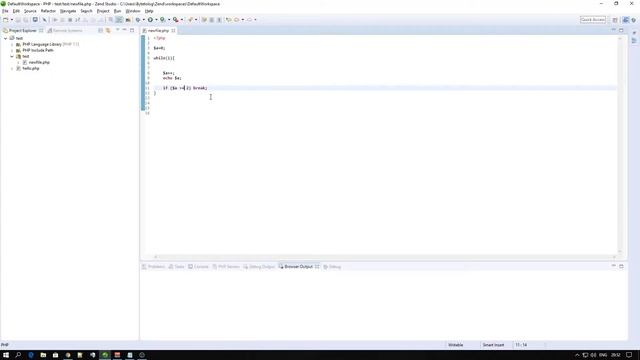Open the Run menu
The height and width of the screenshot is (360, 640).
pyautogui.click(x=117, y=11)
